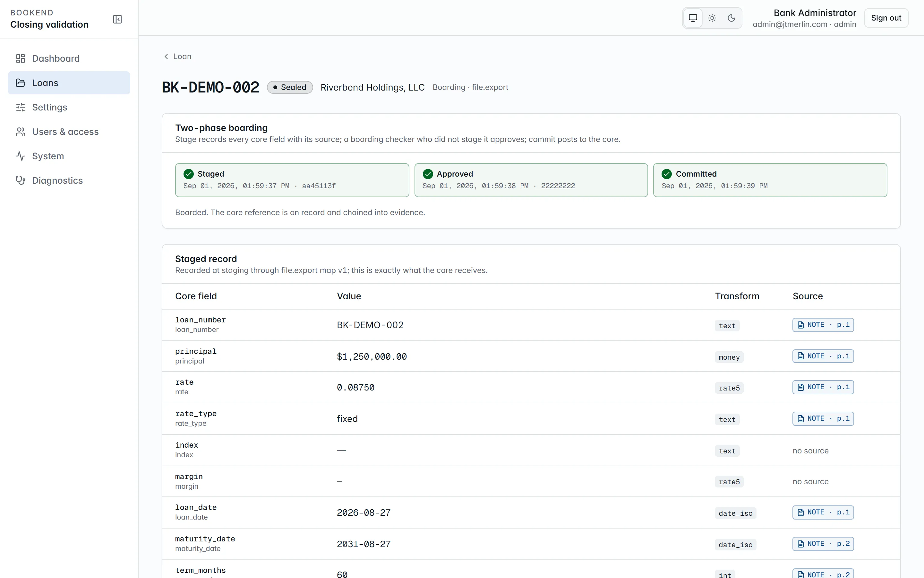Click the Committed green checkmark icon

pyautogui.click(x=667, y=174)
